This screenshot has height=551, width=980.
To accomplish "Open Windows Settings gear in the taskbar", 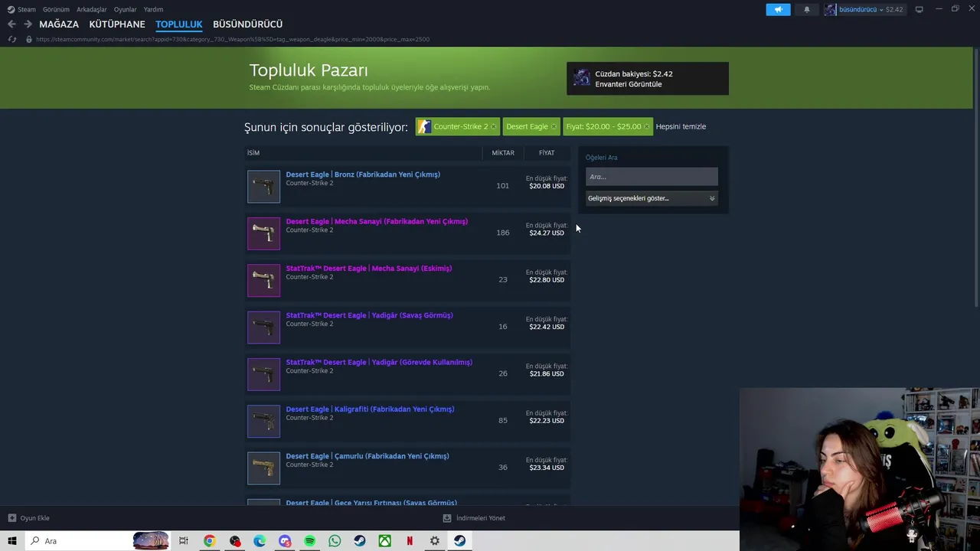I will tap(434, 541).
